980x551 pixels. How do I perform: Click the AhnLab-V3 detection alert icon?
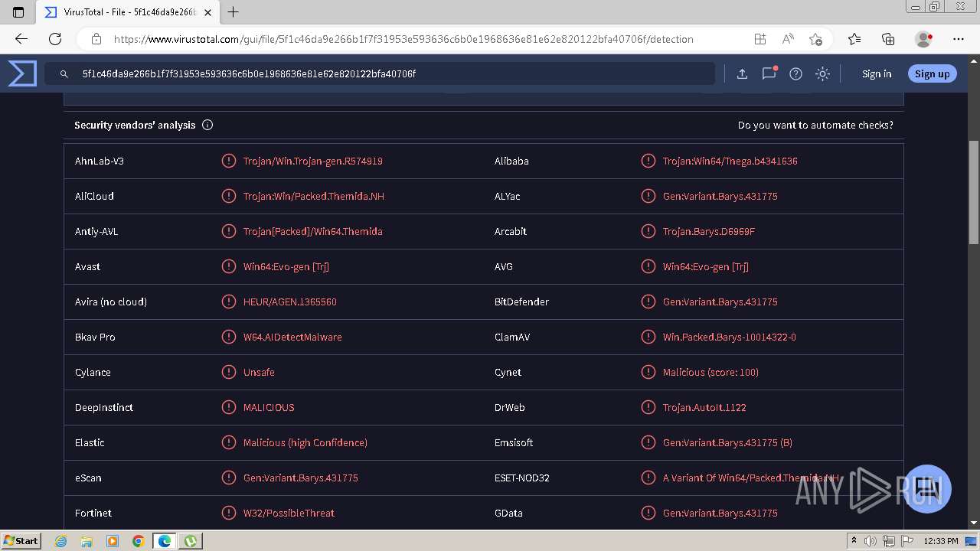[x=228, y=161]
